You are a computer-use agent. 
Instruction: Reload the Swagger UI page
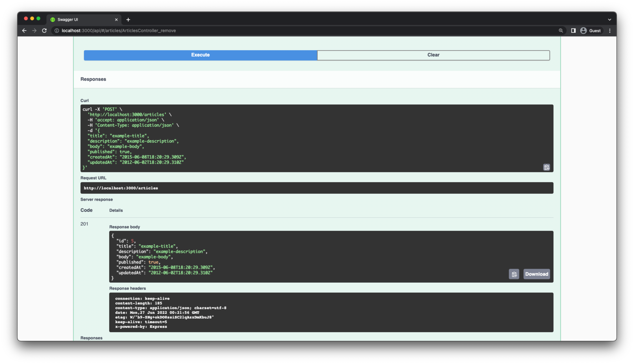[44, 31]
